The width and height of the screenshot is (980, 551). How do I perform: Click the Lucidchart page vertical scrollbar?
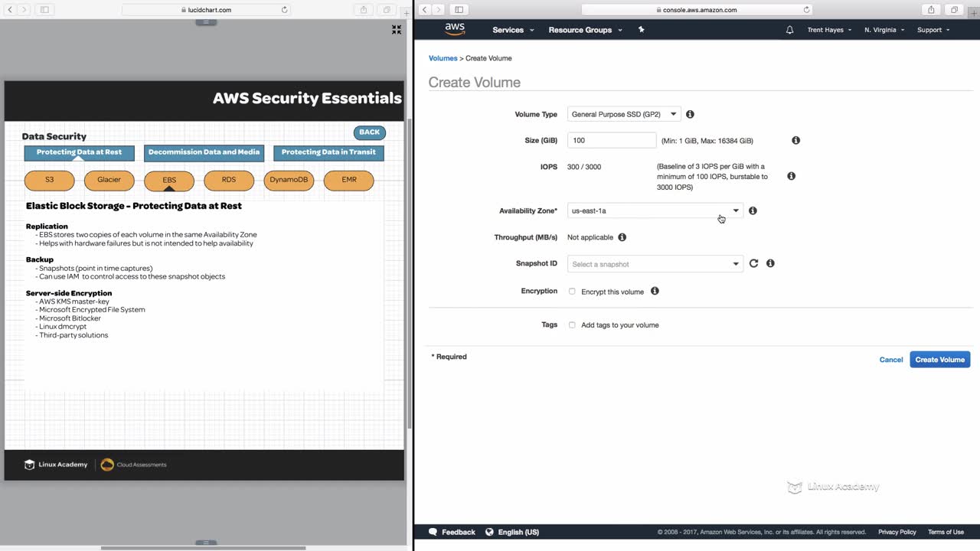410,273
